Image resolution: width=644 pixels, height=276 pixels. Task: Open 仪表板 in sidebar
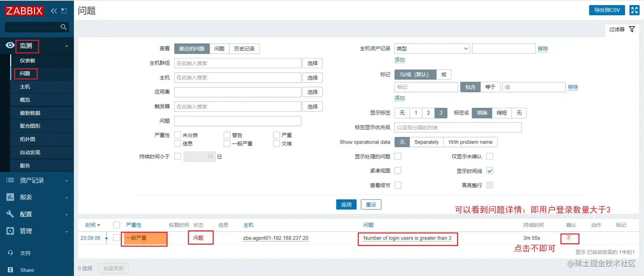[x=28, y=61]
